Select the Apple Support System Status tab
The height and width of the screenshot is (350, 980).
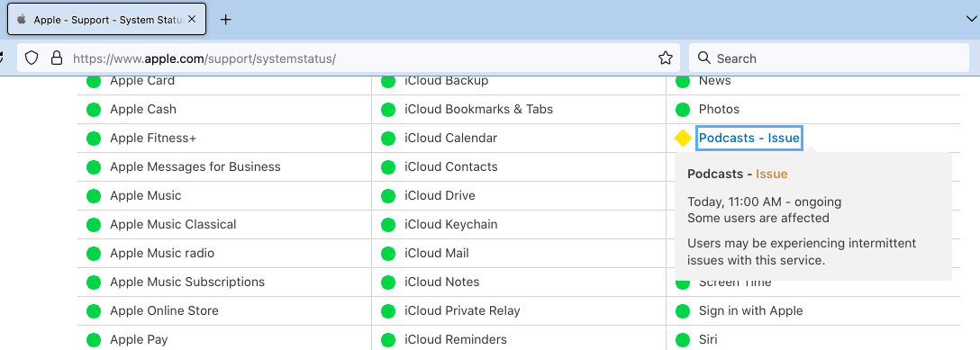(107, 19)
